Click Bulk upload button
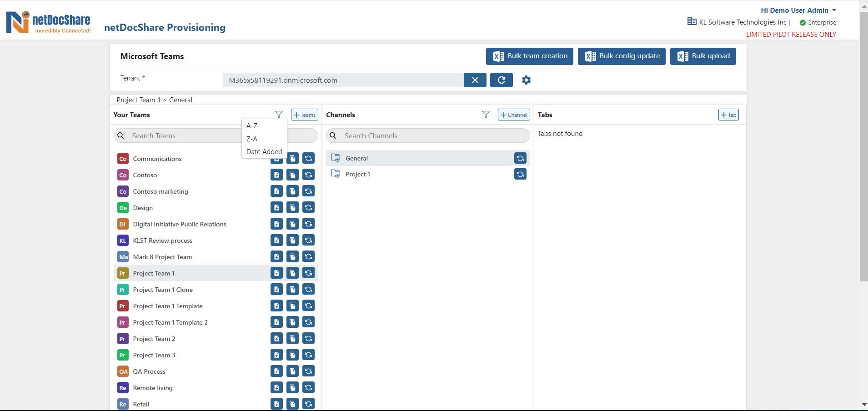The height and width of the screenshot is (411, 868). 703,56
